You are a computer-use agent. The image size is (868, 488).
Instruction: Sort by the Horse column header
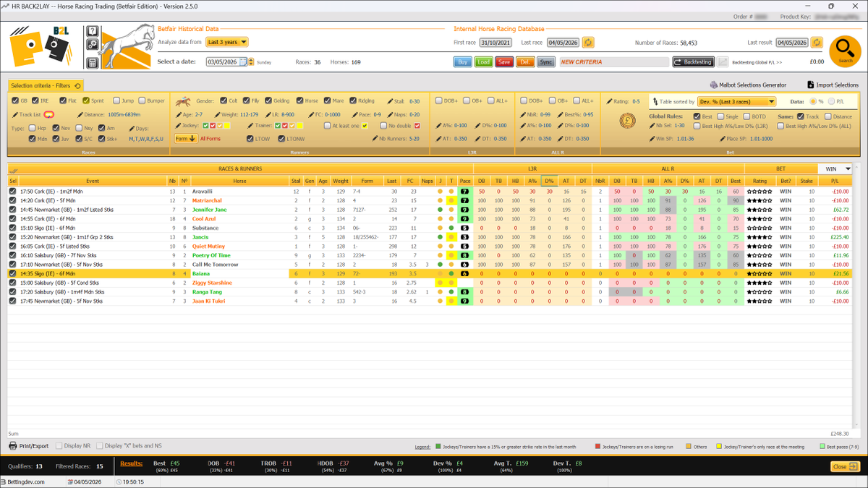239,181
